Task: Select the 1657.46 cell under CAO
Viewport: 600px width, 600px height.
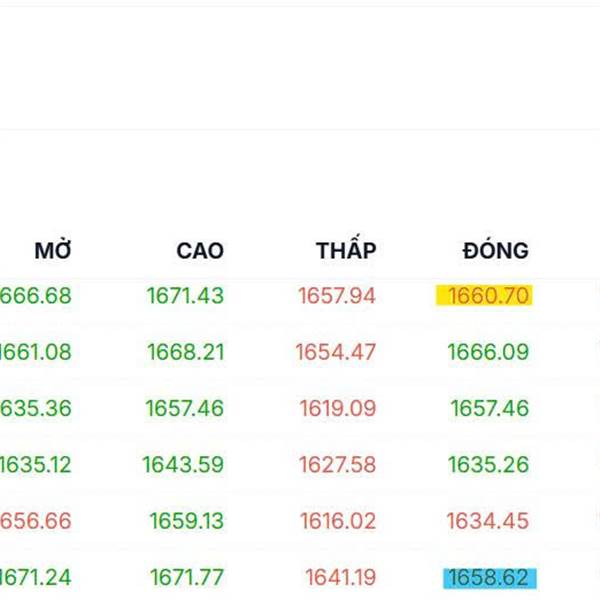Action: (x=185, y=408)
